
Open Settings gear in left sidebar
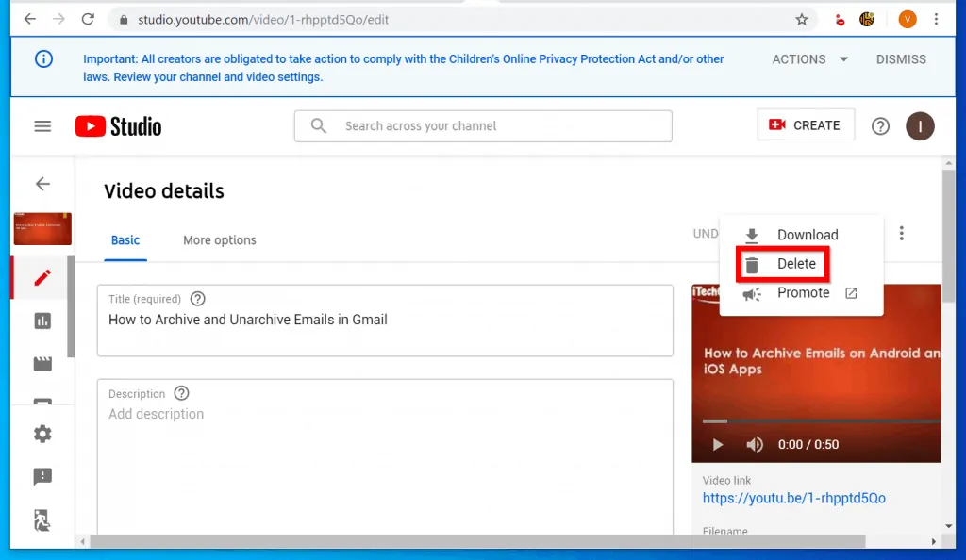tap(42, 435)
